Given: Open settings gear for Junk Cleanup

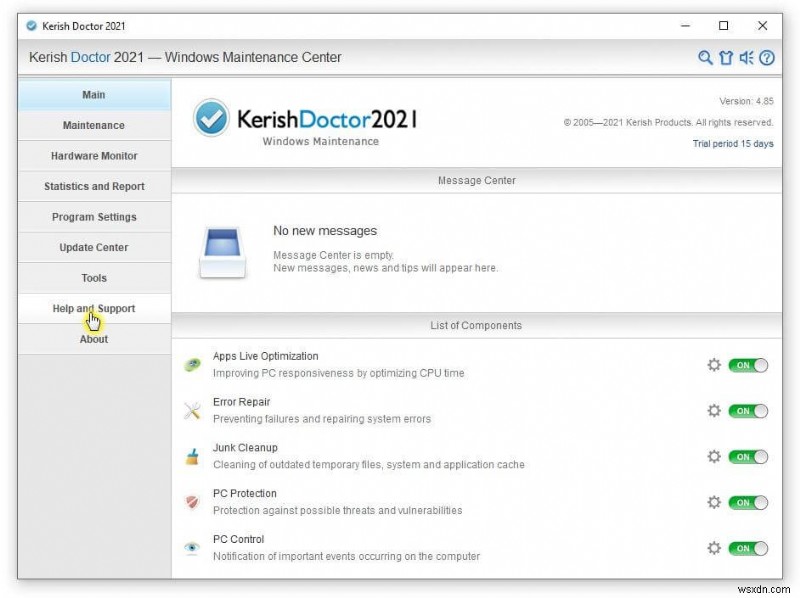Looking at the screenshot, I should 714,457.
